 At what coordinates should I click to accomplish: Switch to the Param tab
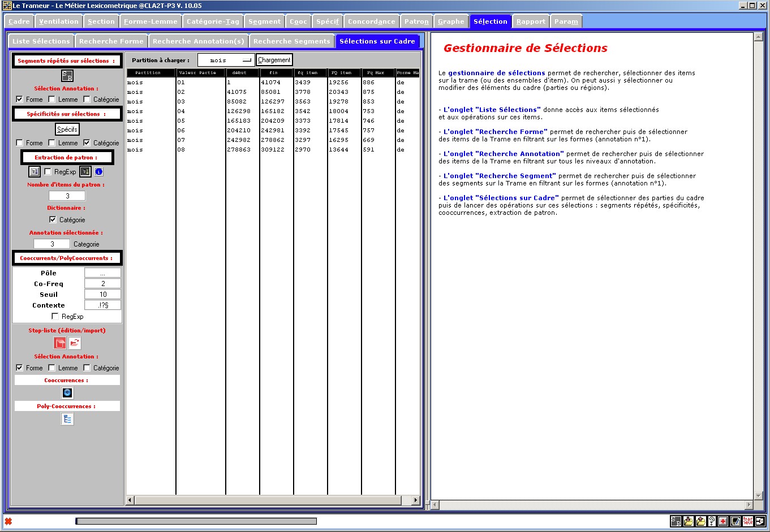click(x=566, y=21)
